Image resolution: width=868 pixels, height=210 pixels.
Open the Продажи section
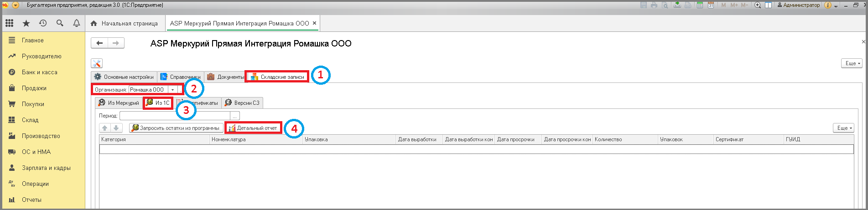pyautogui.click(x=34, y=88)
